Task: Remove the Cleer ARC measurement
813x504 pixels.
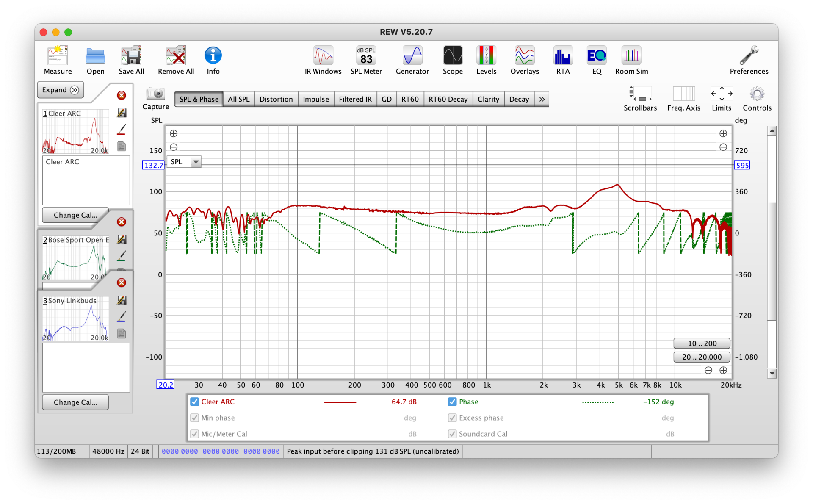Action: click(x=122, y=95)
